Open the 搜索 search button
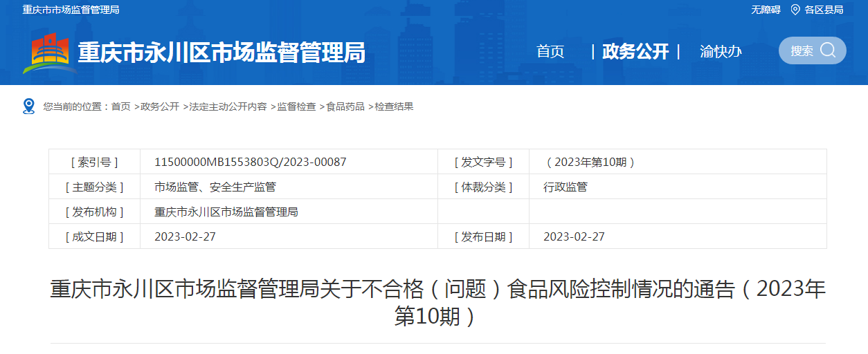 (812, 50)
